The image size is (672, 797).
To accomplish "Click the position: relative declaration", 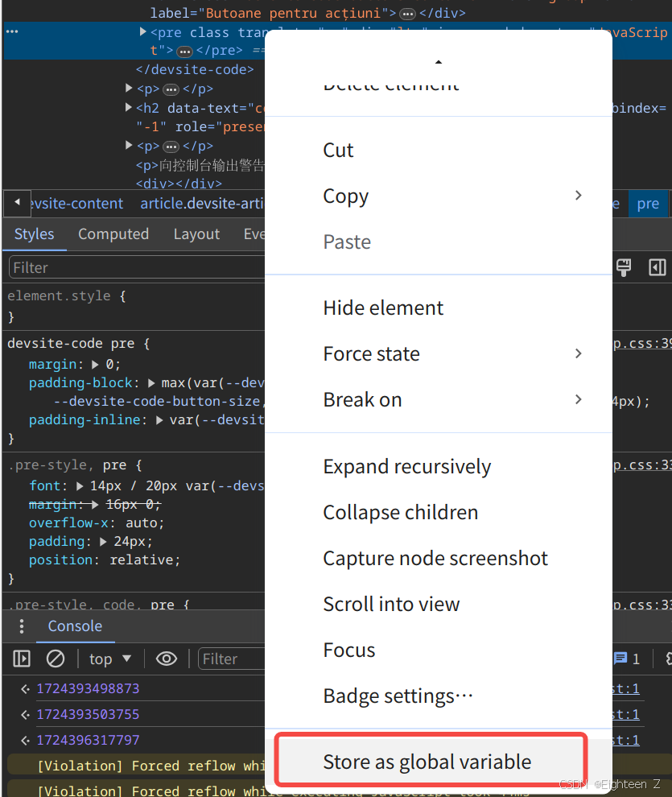I will click(x=105, y=560).
